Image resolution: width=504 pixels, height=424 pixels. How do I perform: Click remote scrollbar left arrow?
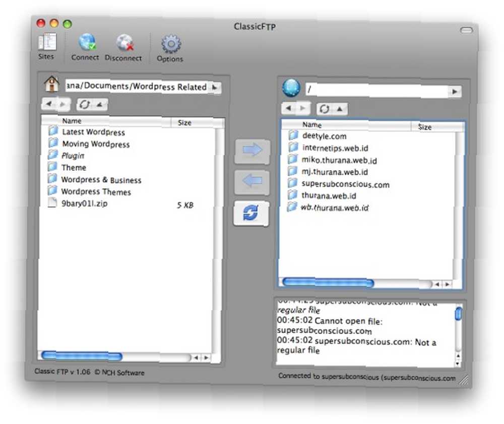437,285
